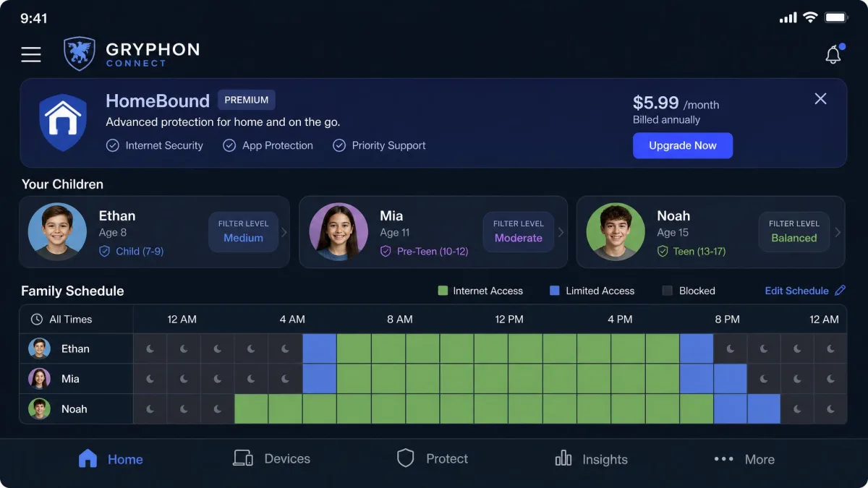
Task: Click the 'Age 15' text on Noah's card
Action: point(673,233)
